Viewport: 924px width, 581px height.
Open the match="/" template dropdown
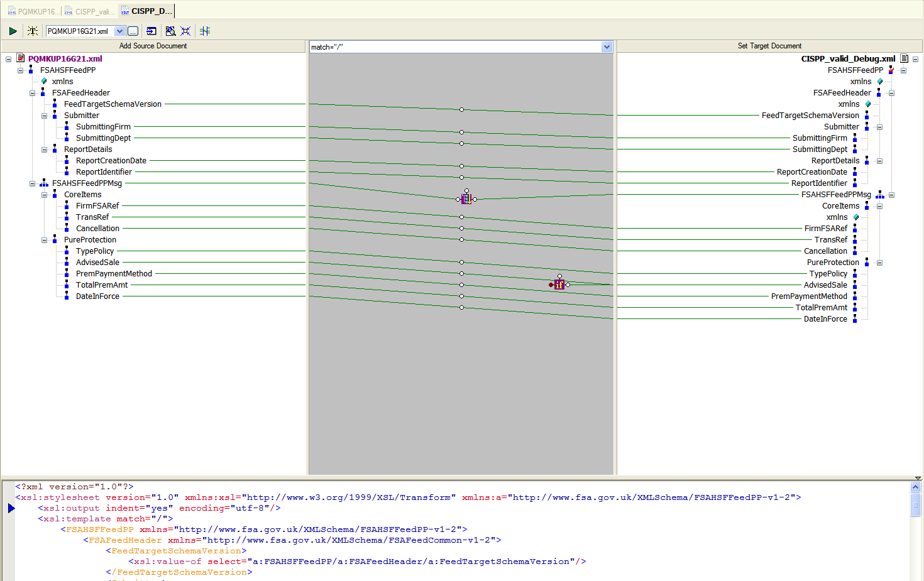tap(606, 47)
